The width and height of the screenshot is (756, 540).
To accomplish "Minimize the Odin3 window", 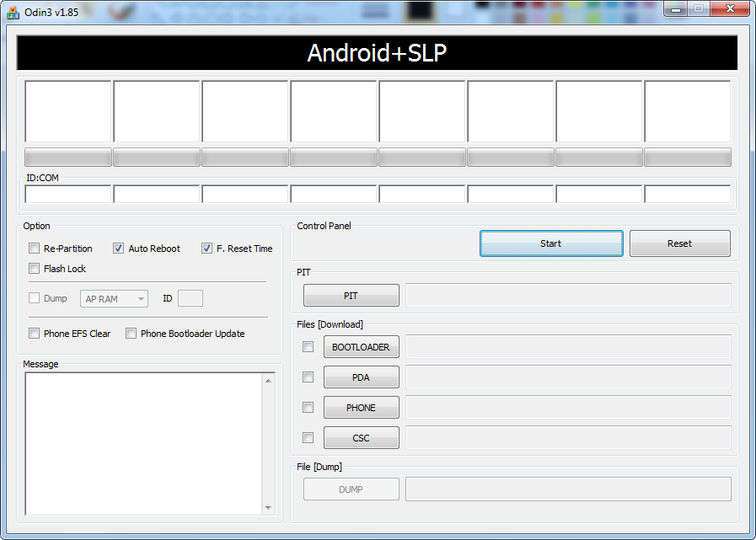I will [676, 8].
